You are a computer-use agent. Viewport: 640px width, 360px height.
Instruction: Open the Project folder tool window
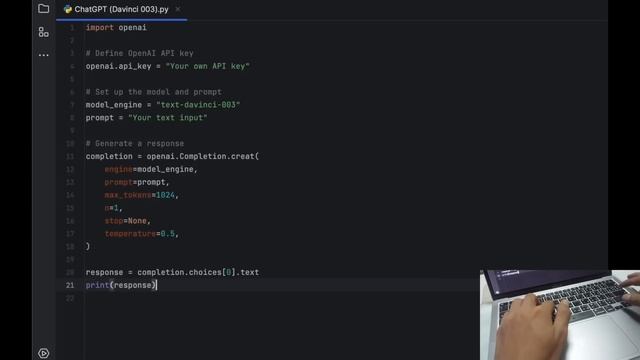[x=43, y=9]
